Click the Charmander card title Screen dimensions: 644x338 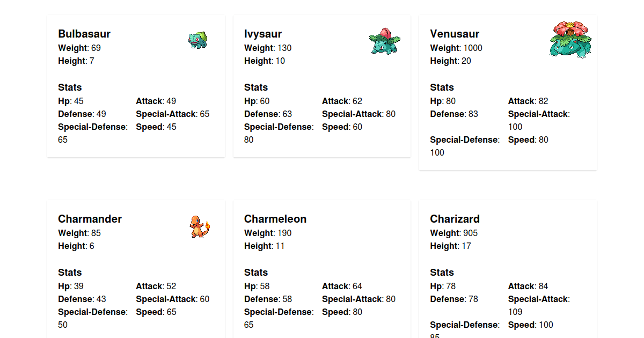pyautogui.click(x=90, y=219)
